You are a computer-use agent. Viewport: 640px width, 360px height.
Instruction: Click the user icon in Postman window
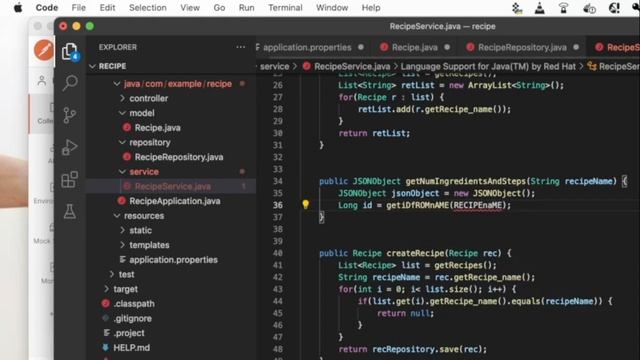[42, 81]
